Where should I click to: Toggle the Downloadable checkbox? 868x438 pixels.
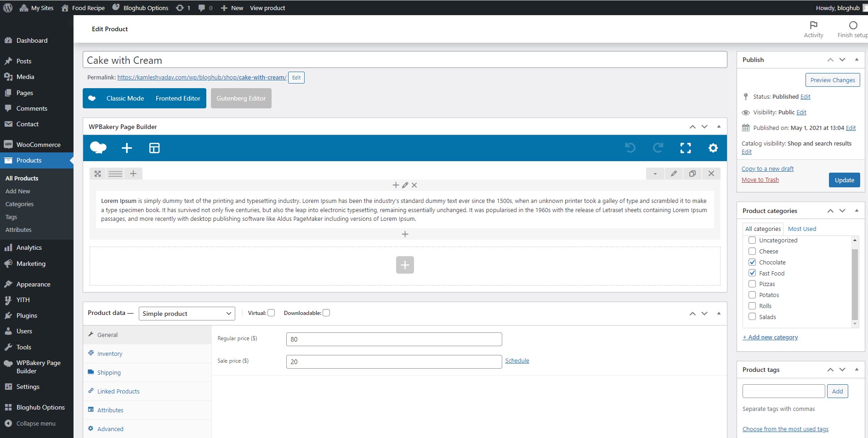326,313
